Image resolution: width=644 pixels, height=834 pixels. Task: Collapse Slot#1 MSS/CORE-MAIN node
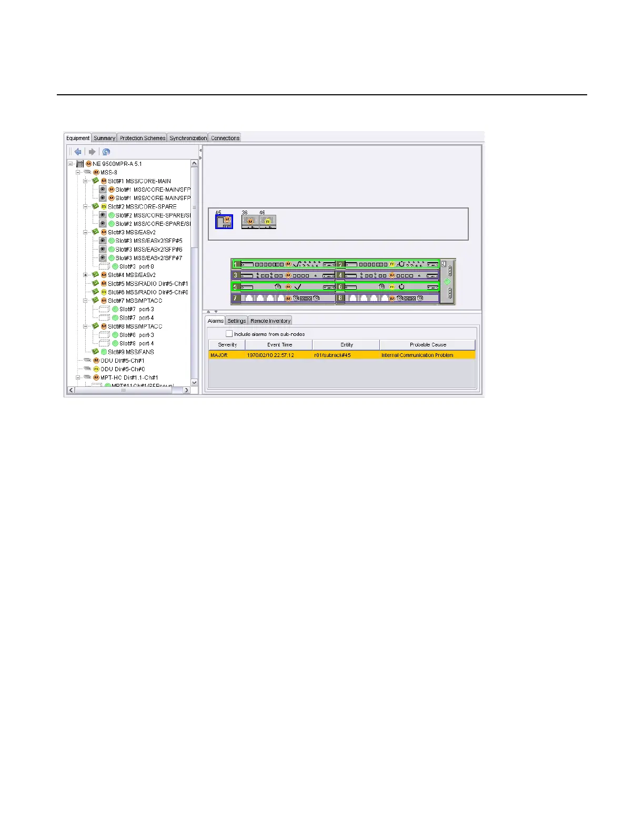coord(86,181)
